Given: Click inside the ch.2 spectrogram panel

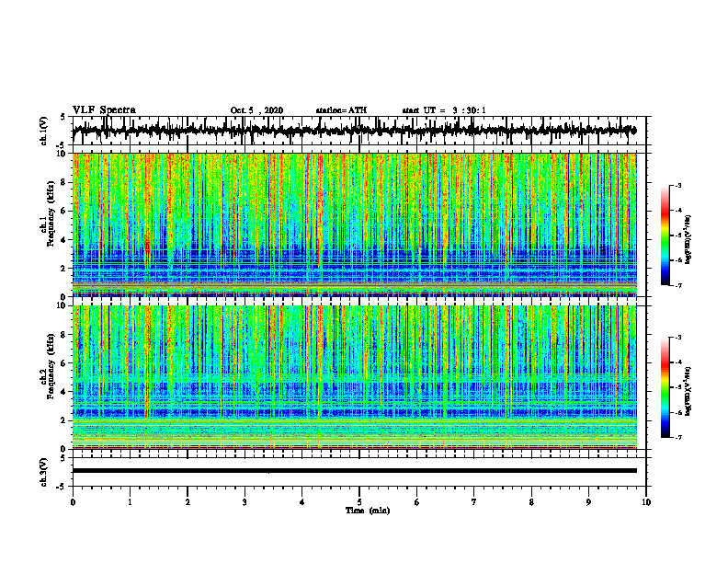Looking at the screenshot, I should tap(354, 377).
